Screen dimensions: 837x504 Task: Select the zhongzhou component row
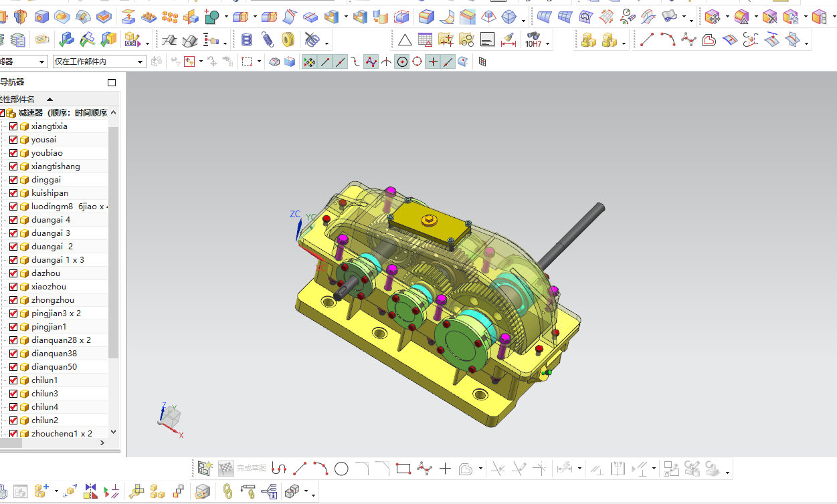click(x=54, y=300)
